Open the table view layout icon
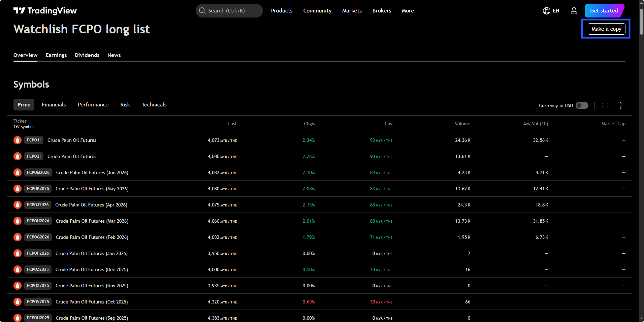This screenshot has height=322, width=644. [x=605, y=105]
